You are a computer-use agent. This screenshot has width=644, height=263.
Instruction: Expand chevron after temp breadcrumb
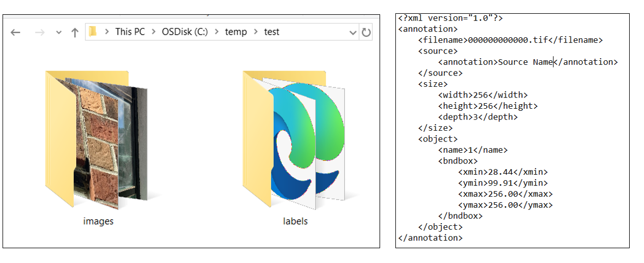[255, 32]
